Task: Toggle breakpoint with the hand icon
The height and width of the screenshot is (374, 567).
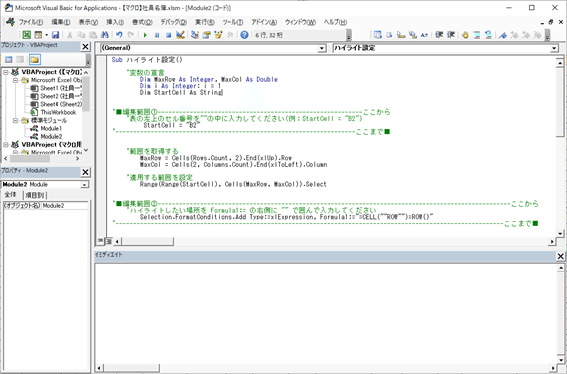Action: tap(465, 35)
